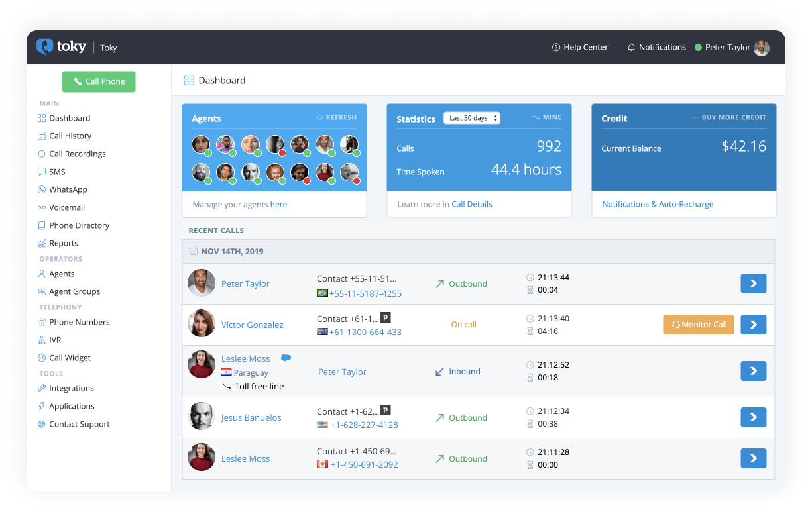Open the Help Center
812x514 pixels.
tap(580, 47)
